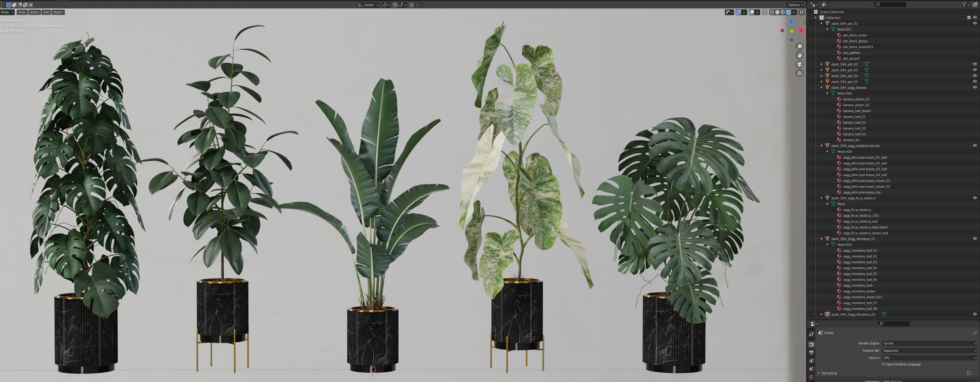Click the outliner search field

890,5
